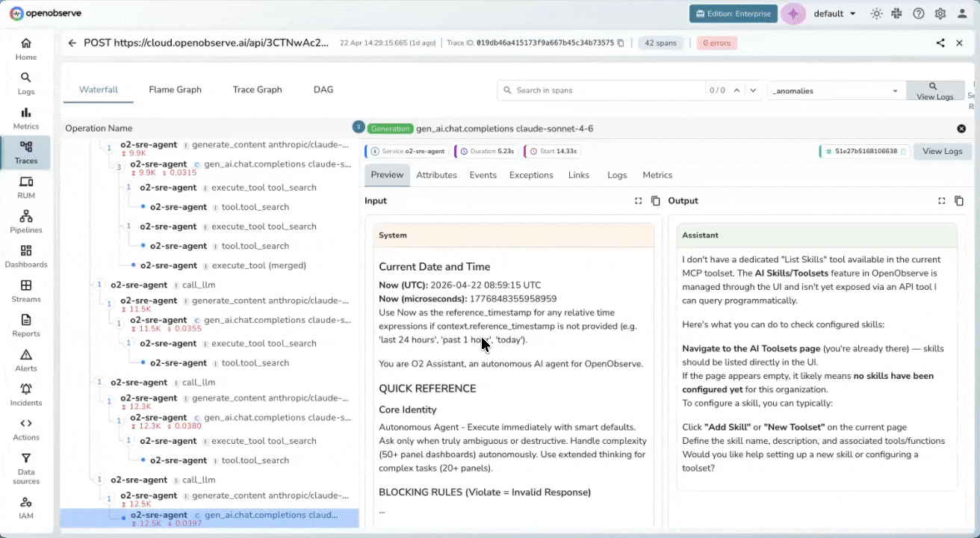Jump to next search match arrow

point(753,90)
